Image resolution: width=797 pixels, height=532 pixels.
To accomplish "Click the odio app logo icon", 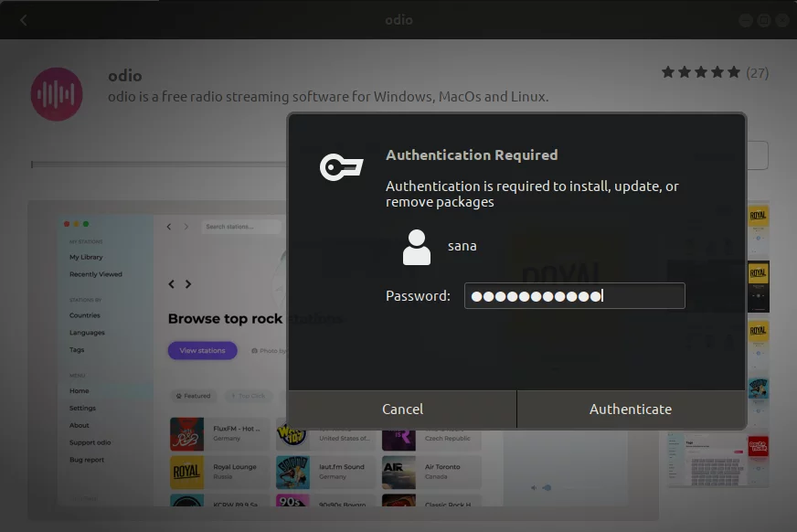I will pos(57,94).
